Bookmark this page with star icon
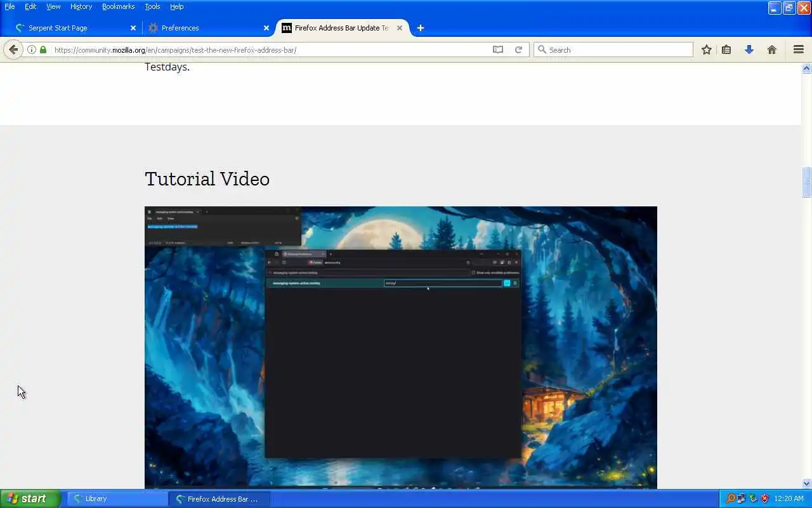 (x=706, y=50)
